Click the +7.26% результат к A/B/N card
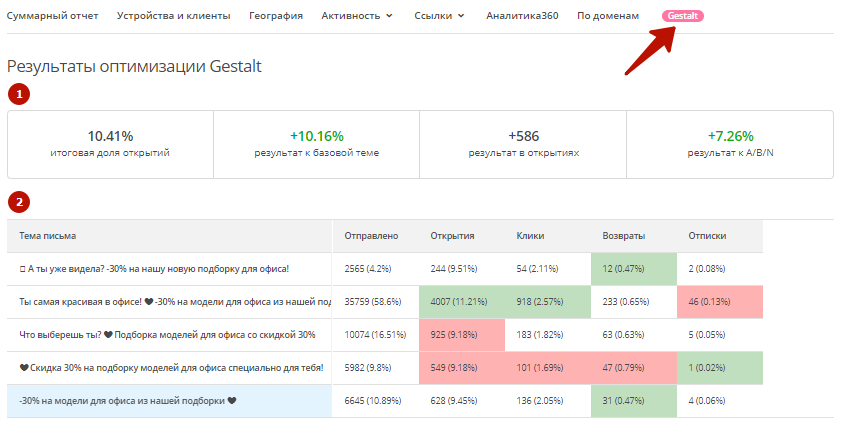This screenshot has width=864, height=439. [730, 144]
